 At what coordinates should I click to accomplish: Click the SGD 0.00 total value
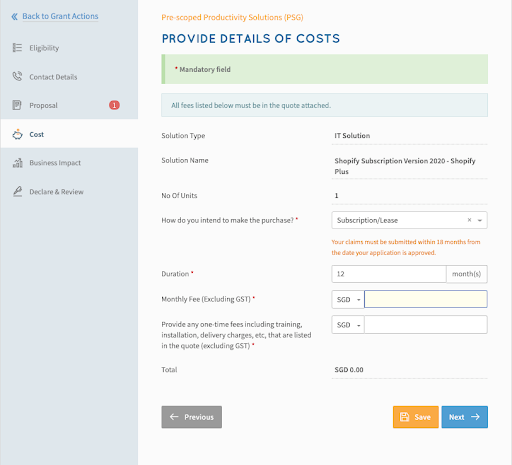(349, 370)
